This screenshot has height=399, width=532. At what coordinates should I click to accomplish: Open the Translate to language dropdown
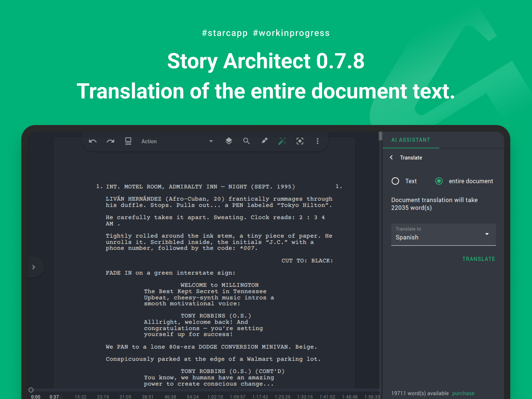[443, 235]
